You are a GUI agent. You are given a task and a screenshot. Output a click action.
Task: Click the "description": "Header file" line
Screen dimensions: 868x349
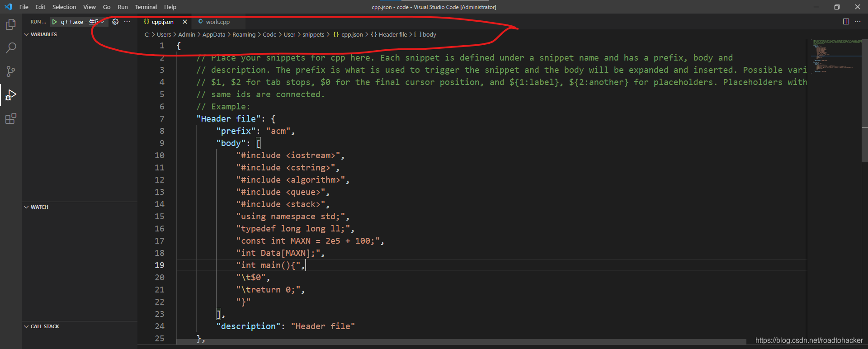285,326
